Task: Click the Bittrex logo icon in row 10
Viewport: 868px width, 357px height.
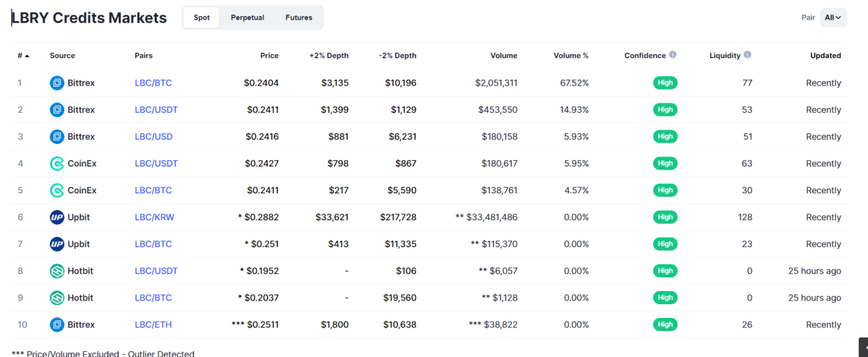Action: [x=56, y=324]
